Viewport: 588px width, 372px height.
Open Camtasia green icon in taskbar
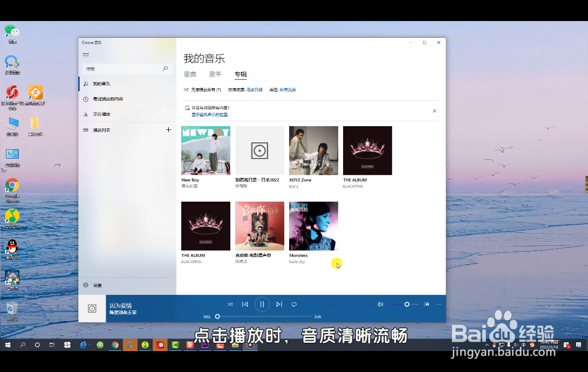click(175, 345)
